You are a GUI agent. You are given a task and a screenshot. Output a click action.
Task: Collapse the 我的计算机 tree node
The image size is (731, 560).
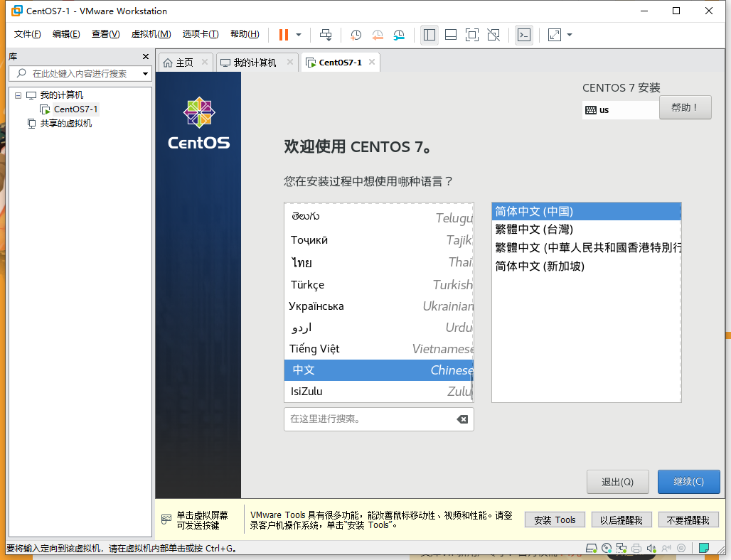pos(18,95)
